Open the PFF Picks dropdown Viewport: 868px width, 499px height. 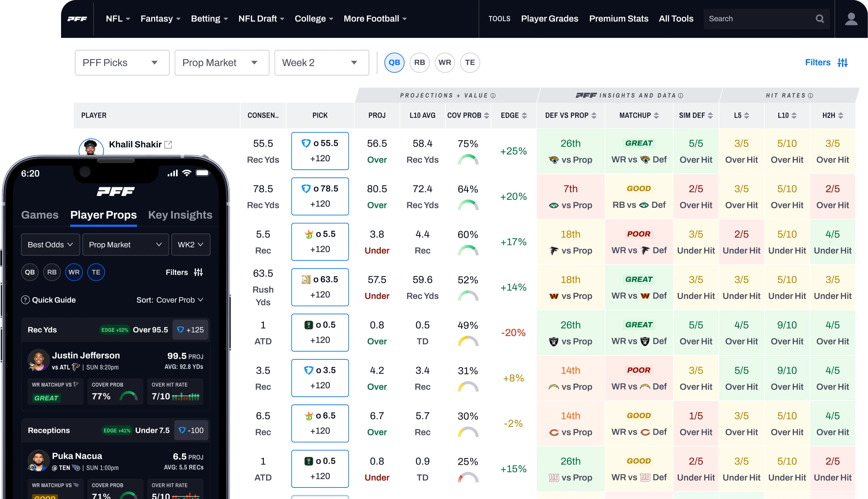[122, 63]
